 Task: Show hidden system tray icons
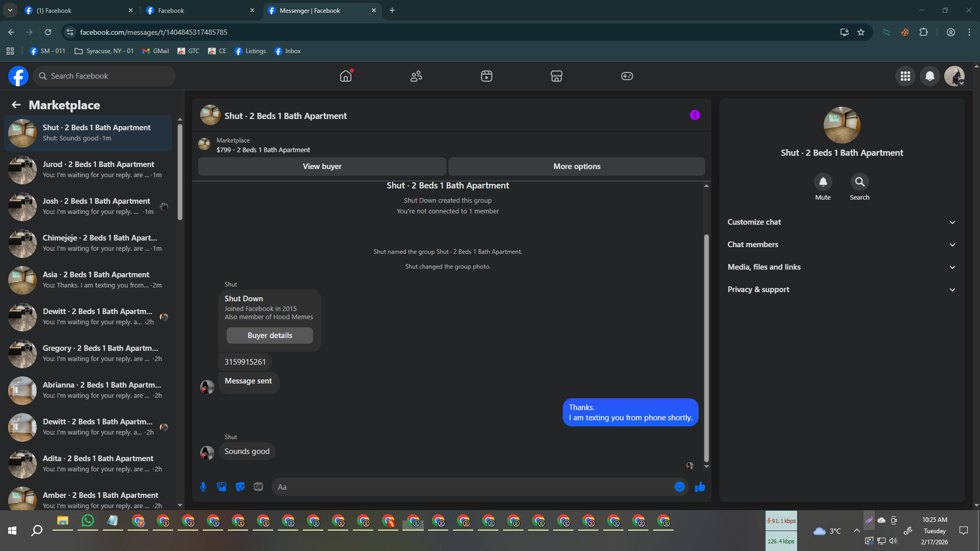tap(856, 531)
